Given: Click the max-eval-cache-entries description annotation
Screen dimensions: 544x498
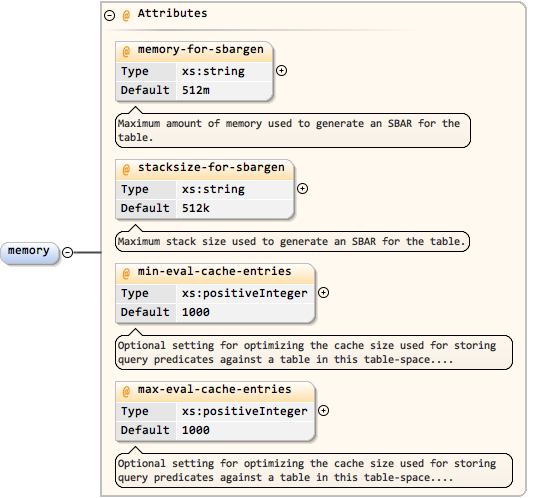Looking at the screenshot, I should 314,470.
